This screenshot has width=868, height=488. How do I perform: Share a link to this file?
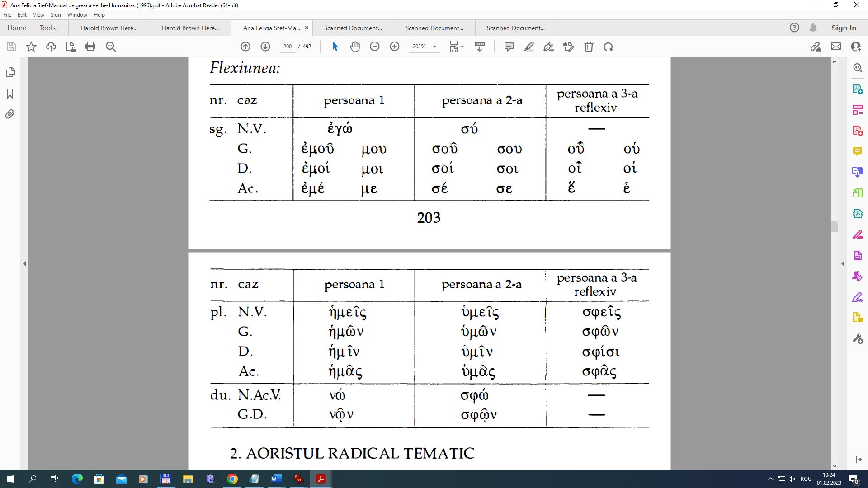(x=816, y=47)
